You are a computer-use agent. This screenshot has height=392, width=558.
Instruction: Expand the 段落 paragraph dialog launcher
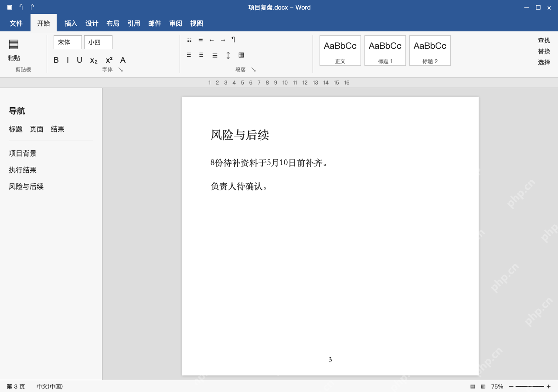(x=254, y=70)
